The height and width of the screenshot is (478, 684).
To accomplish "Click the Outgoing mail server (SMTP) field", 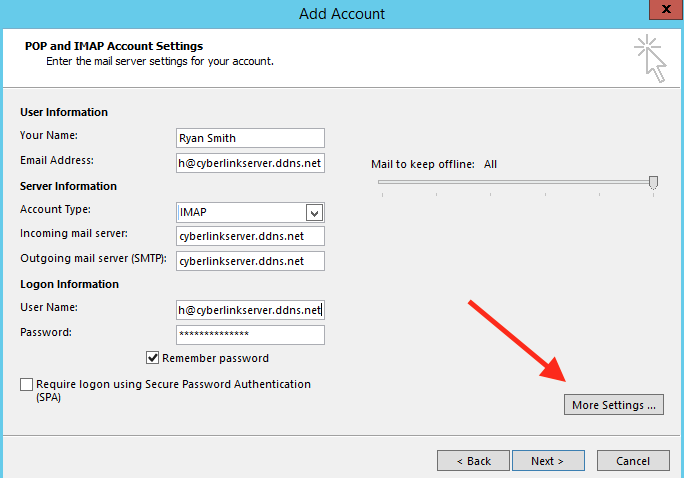I will point(250,261).
